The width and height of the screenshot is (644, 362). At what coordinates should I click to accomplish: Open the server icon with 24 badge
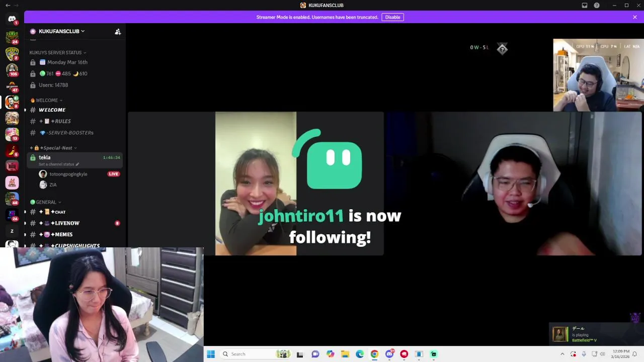pyautogui.click(x=12, y=37)
